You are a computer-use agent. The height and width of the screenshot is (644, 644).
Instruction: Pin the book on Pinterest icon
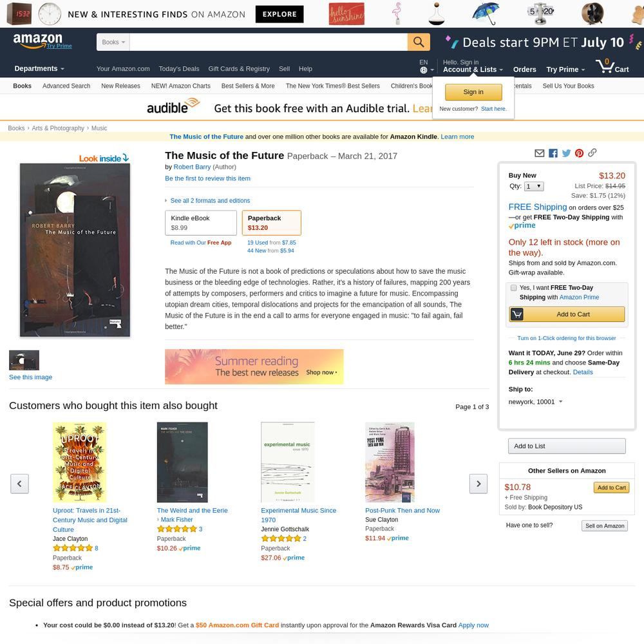pyautogui.click(x=579, y=153)
